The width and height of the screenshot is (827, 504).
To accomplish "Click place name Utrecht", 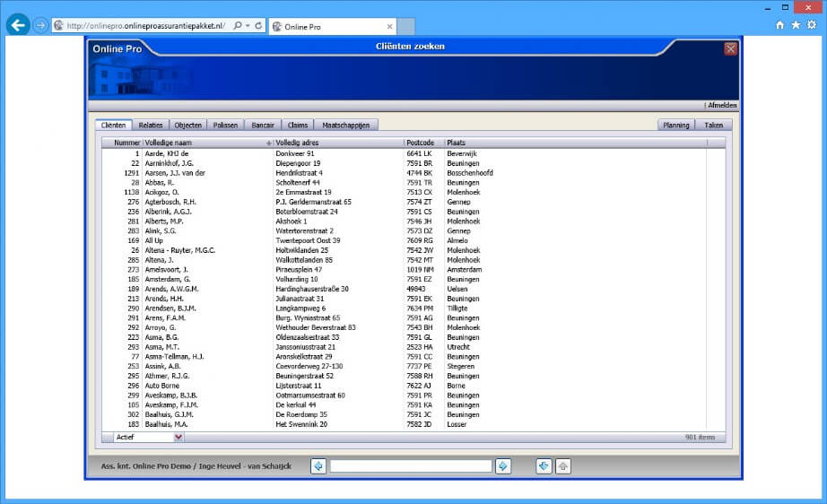I will 458,347.
